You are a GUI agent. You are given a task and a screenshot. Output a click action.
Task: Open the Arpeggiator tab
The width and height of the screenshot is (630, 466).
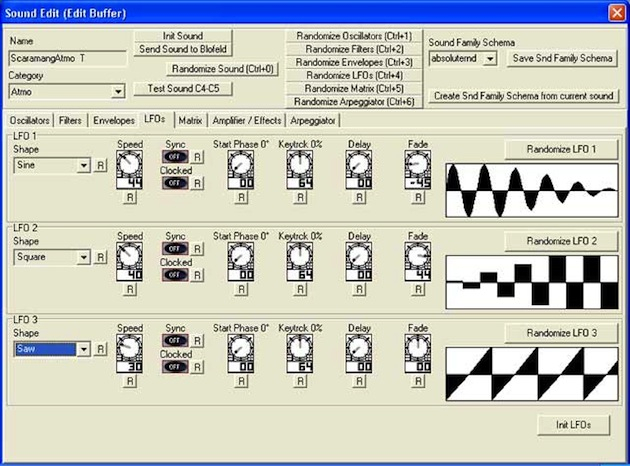coord(314,120)
